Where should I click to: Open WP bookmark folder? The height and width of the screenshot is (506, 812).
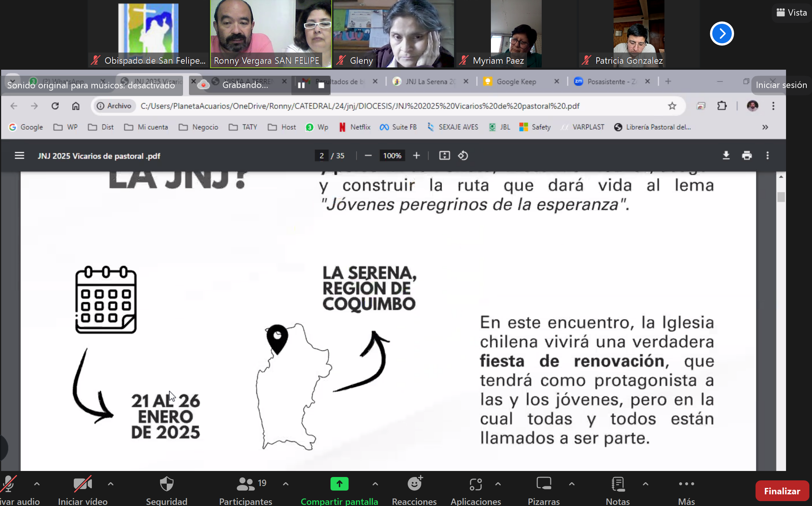pyautogui.click(x=66, y=127)
